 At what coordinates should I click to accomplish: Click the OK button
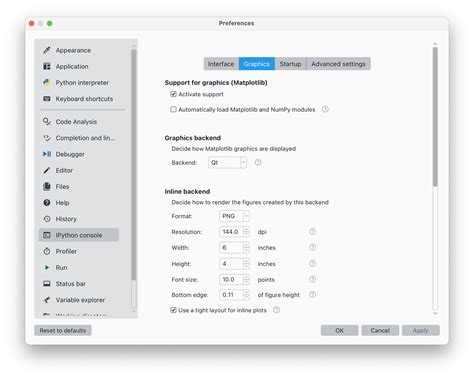(x=339, y=330)
